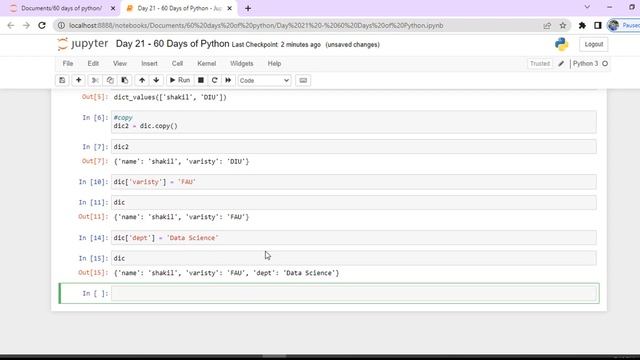Image resolution: width=640 pixels, height=360 pixels.
Task: Select the In [7] cell with dic2
Action: [x=353, y=147]
